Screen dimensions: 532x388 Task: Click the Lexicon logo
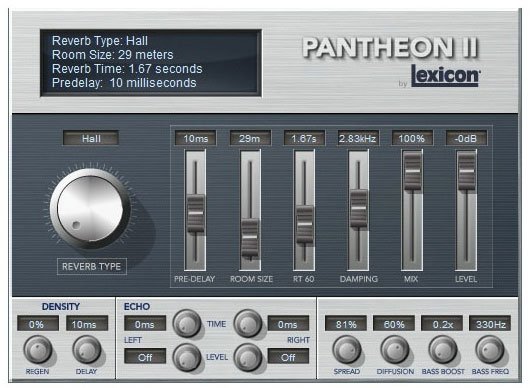coord(445,75)
